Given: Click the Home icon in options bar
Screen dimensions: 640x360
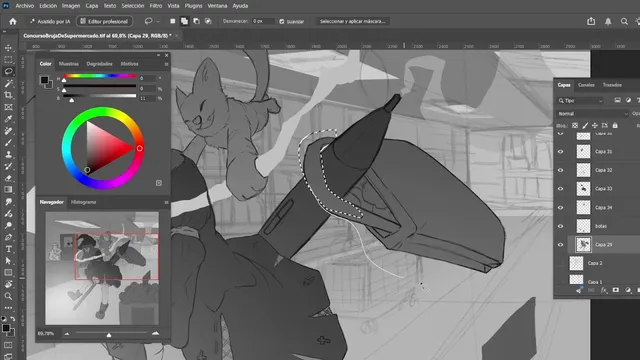Looking at the screenshot, I should click(13, 21).
